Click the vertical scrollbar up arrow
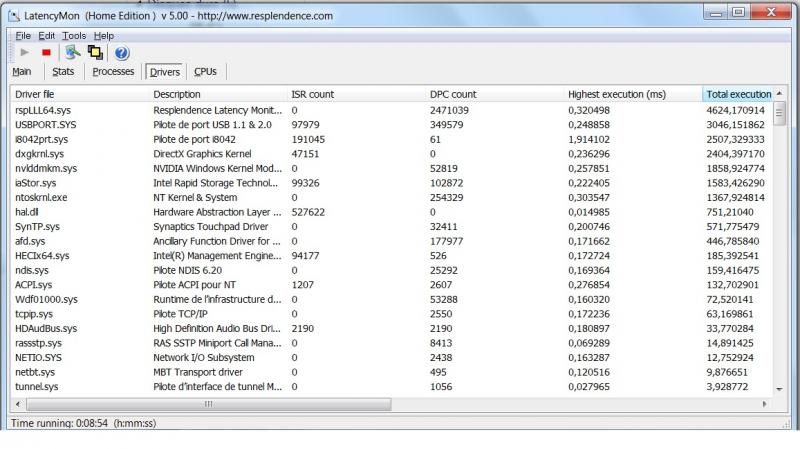Image resolution: width=800 pixels, height=449 pixels. click(x=779, y=93)
